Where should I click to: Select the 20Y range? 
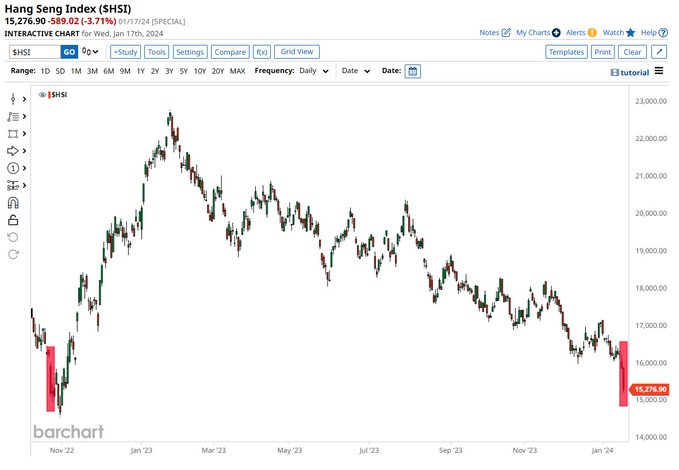click(x=218, y=71)
